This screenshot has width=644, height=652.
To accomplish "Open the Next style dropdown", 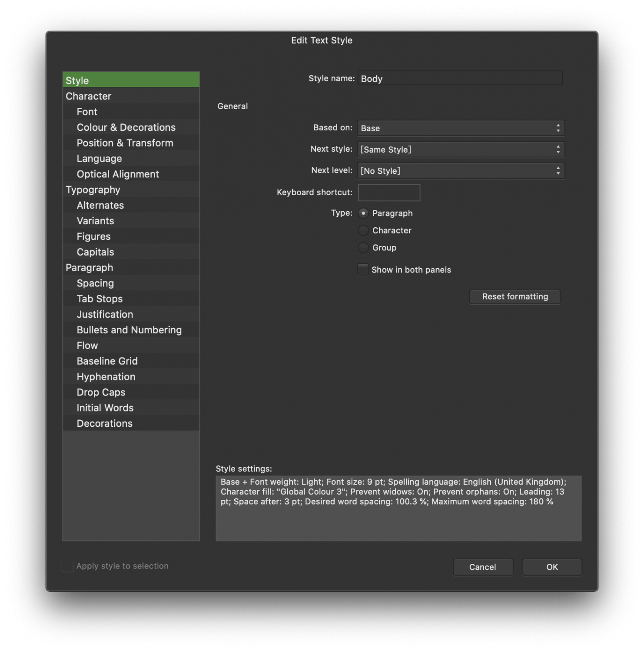I will tap(460, 149).
